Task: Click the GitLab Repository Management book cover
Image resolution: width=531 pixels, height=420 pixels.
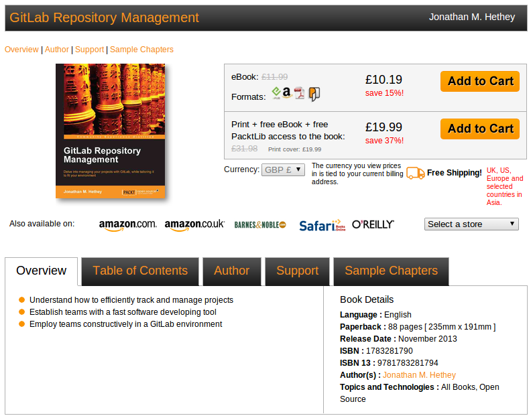Action: [x=111, y=131]
